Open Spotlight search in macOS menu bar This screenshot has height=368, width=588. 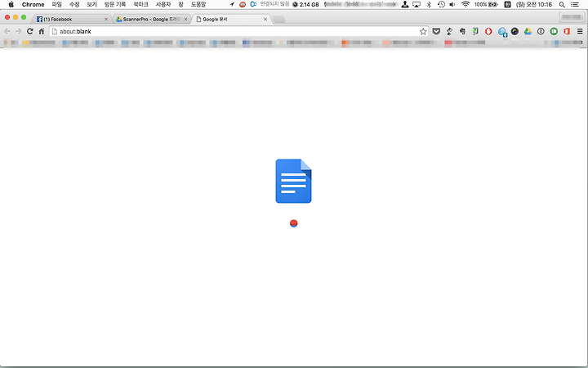[562, 5]
